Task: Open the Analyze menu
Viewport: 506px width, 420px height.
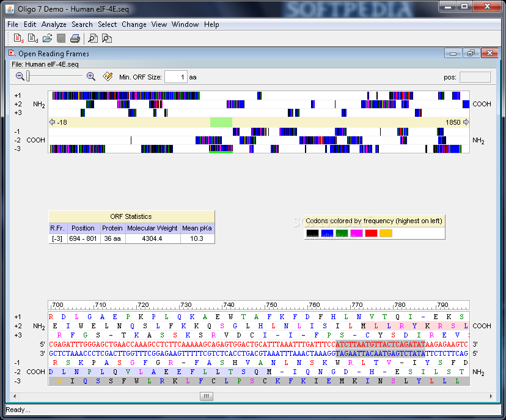Action: click(54, 24)
